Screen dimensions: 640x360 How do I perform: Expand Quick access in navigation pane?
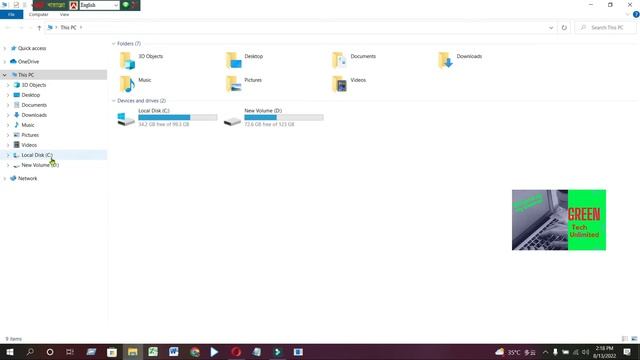point(4,49)
